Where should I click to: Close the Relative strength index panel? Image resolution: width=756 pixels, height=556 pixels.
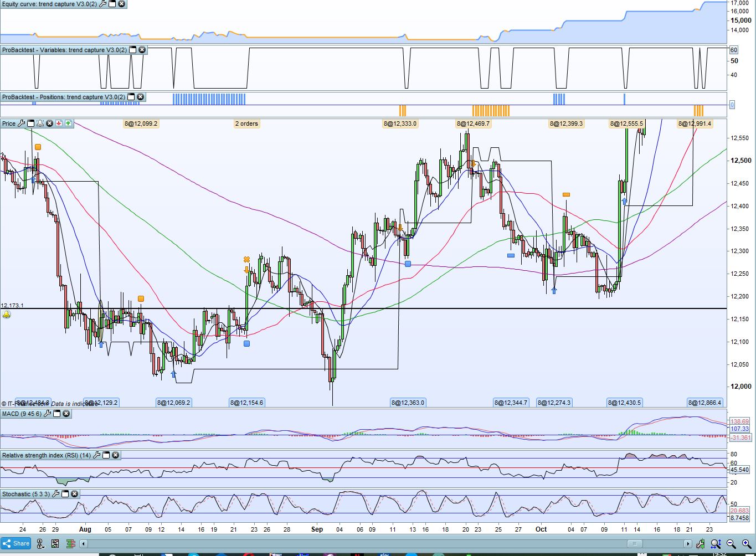(x=115, y=455)
